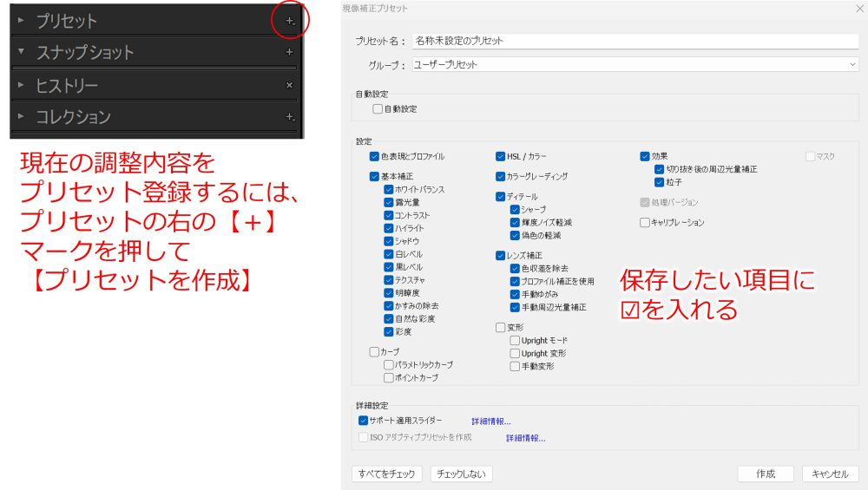Check ポイントカーブ
Viewport: 868px width, 490px height.
(389, 378)
